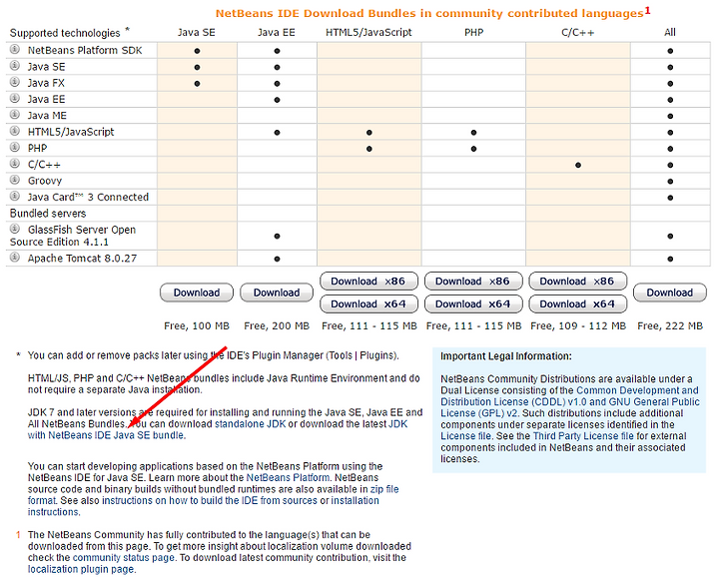The height and width of the screenshot is (588, 719).
Task: Click the 'C/C++' column header
Action: 578,33
